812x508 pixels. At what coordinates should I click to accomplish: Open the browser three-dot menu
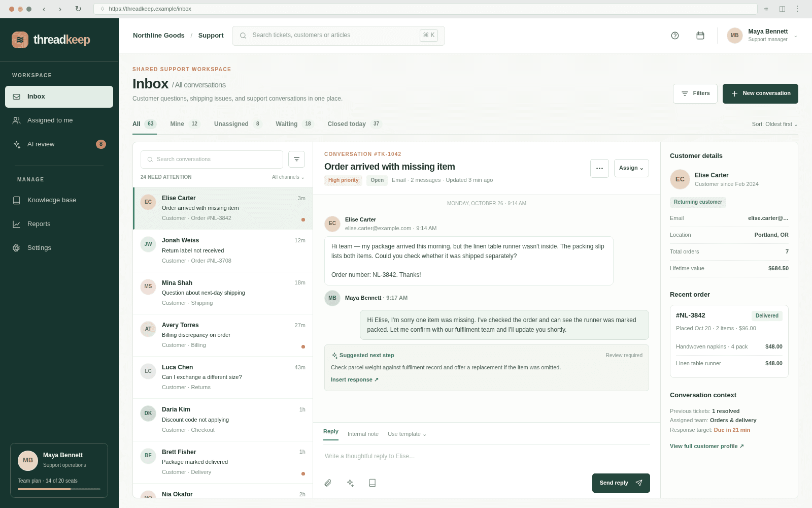tap(797, 9)
